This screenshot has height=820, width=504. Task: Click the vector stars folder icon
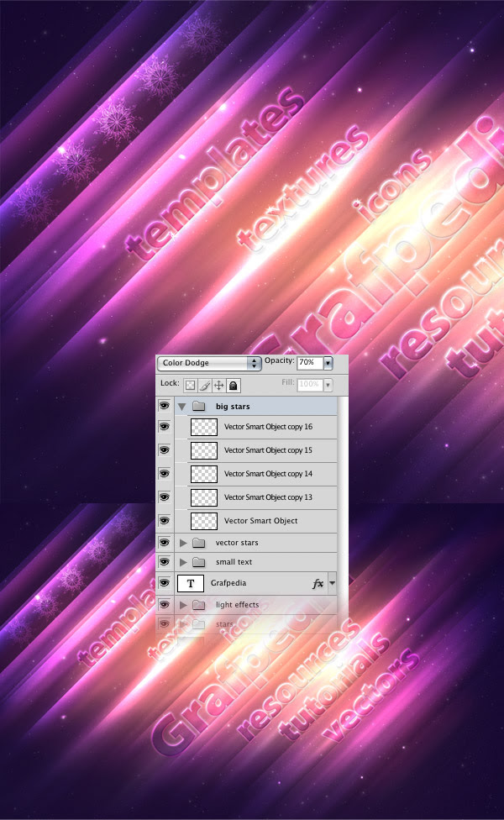click(x=199, y=543)
